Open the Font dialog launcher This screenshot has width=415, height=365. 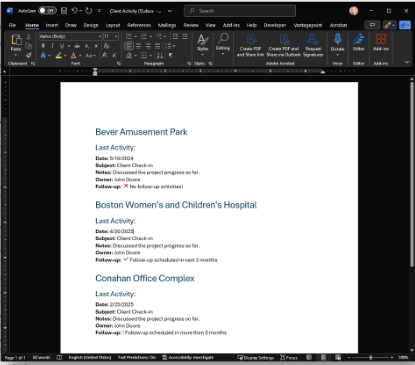[119, 63]
